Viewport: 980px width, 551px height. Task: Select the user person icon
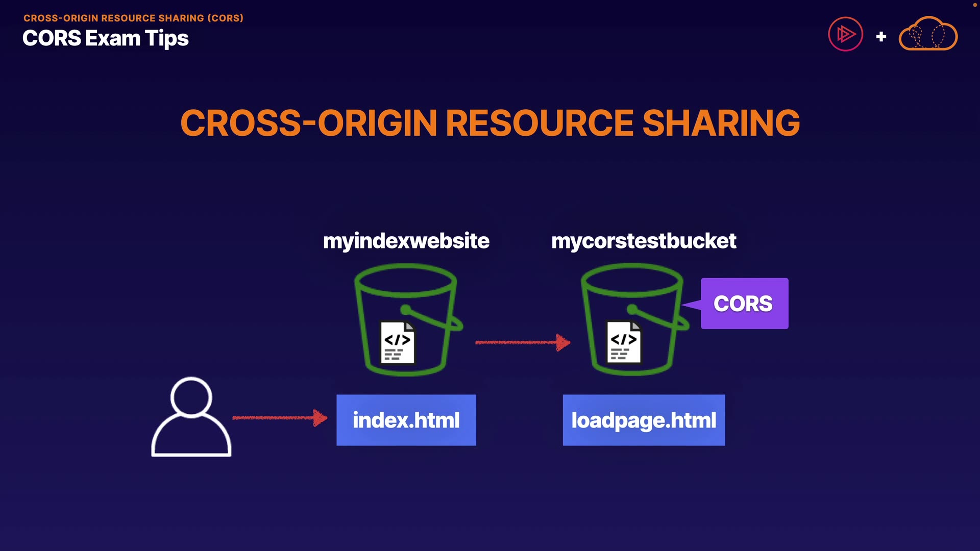pyautogui.click(x=191, y=417)
